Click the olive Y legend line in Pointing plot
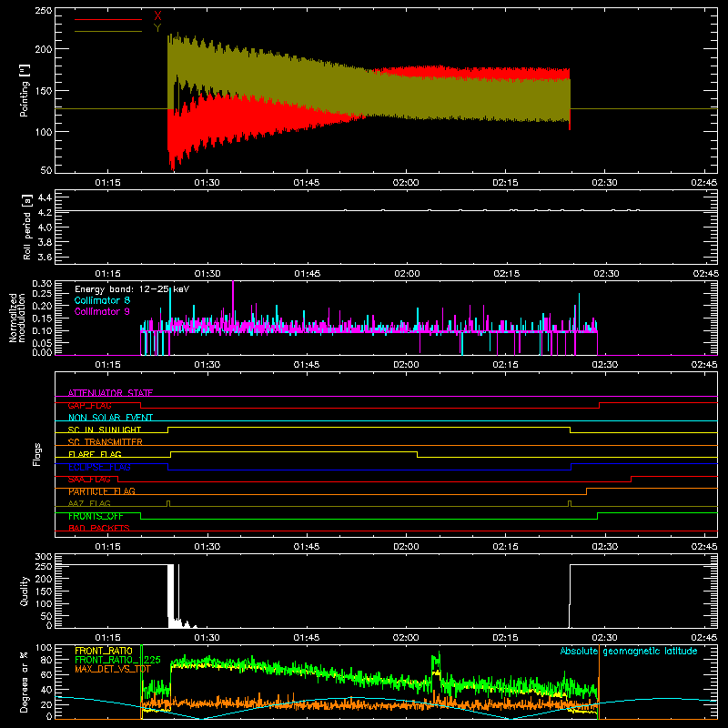Screen dimensions: 728x728 tap(108, 31)
